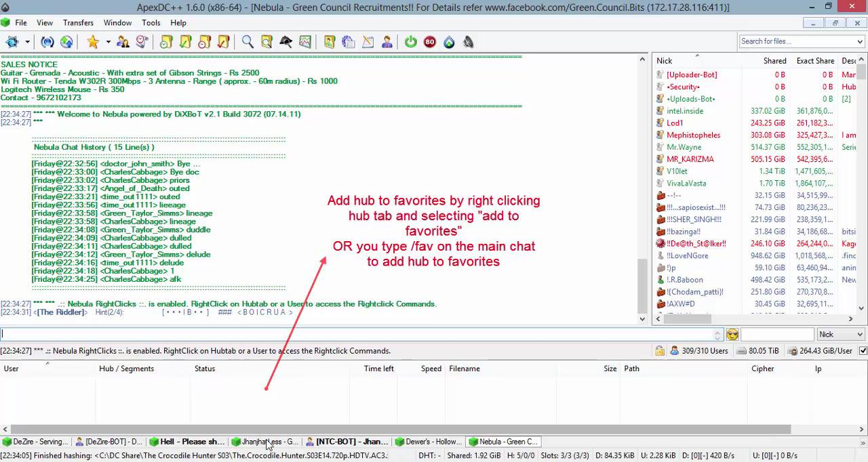Click the magnifier Search toolbar icon
The width and height of the screenshot is (868, 462).
248,42
